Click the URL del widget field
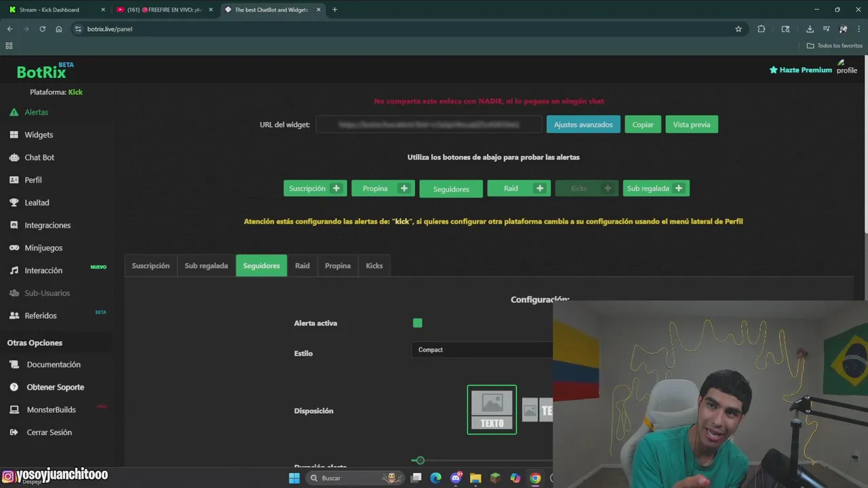This screenshot has height=488, width=868. click(x=429, y=125)
